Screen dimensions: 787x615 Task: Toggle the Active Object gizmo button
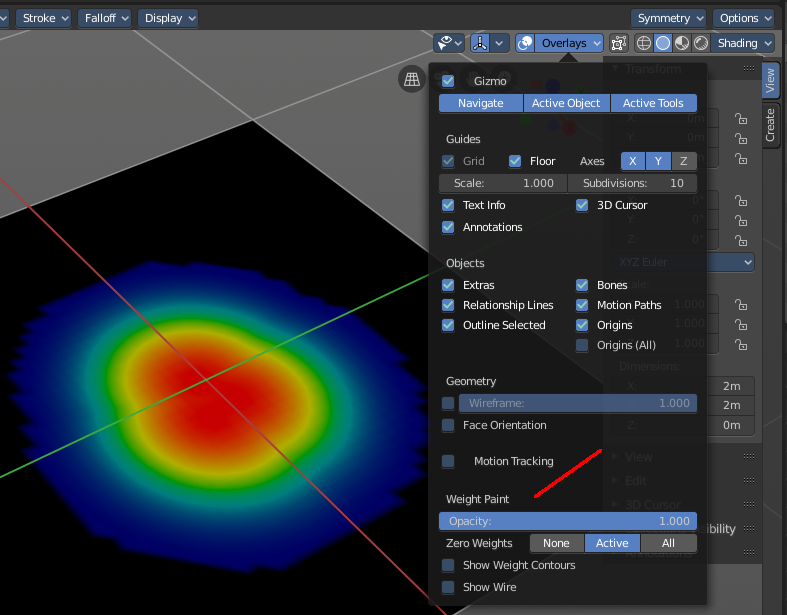[x=566, y=103]
